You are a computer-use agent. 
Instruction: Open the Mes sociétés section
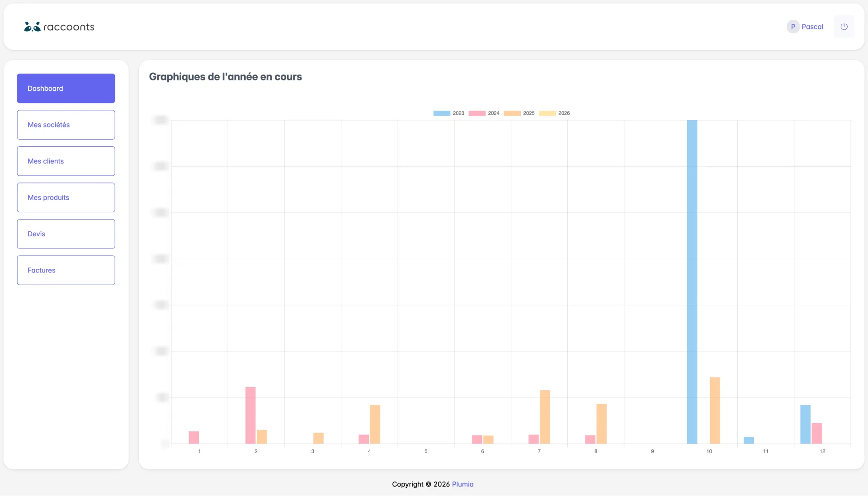(x=66, y=125)
